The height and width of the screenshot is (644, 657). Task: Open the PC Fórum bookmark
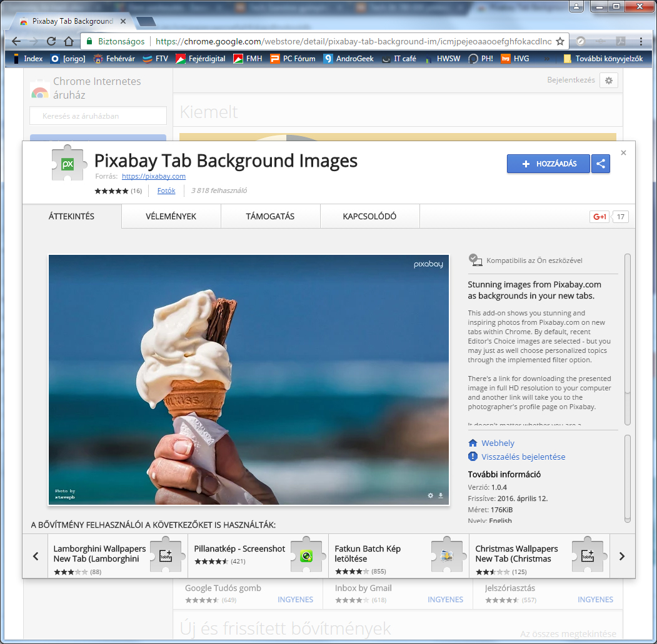tap(293, 59)
